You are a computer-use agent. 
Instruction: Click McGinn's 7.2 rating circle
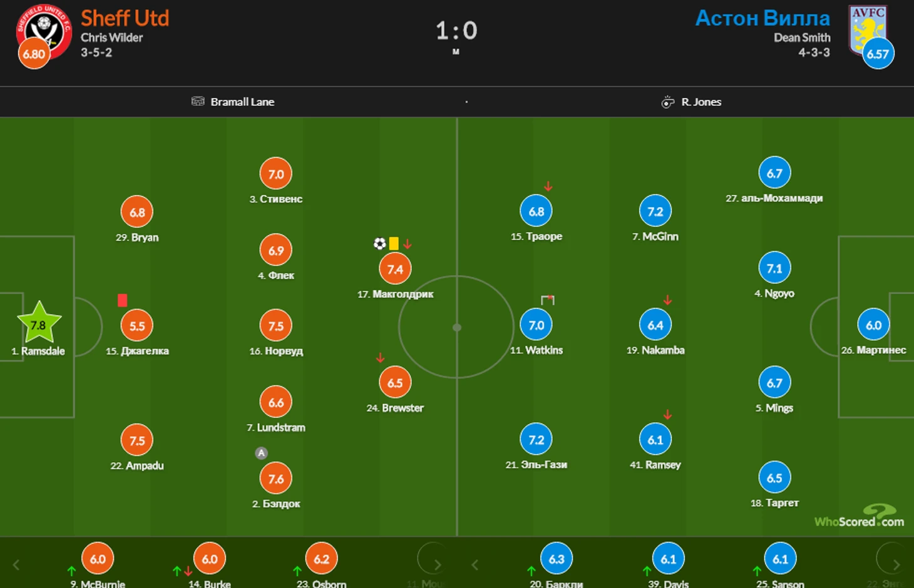(x=655, y=211)
